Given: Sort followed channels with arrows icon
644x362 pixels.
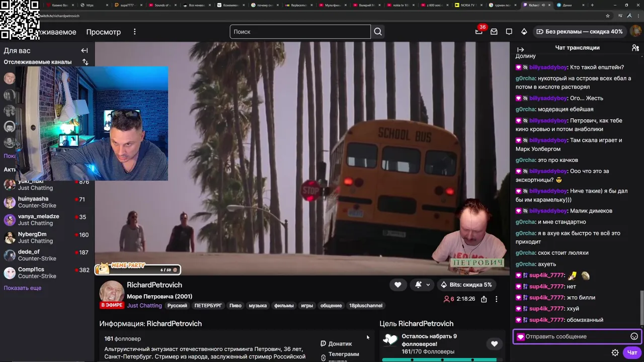Looking at the screenshot, I should pos(85,62).
